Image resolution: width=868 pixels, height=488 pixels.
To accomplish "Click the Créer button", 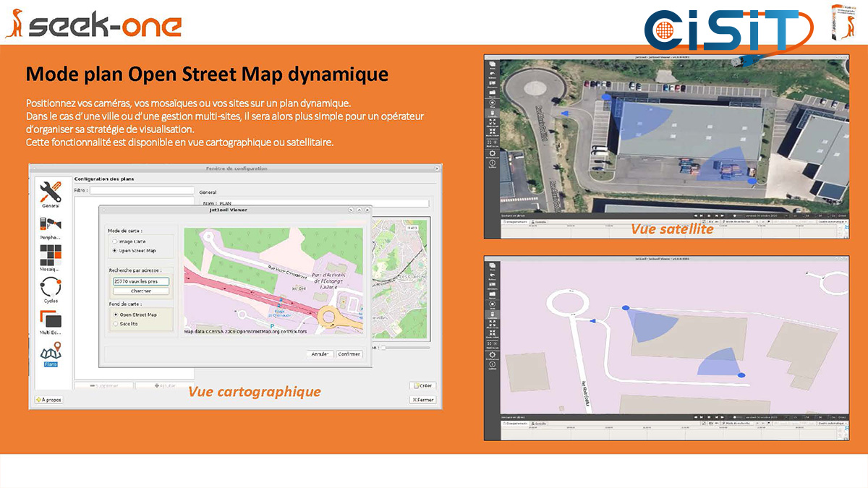I will click(x=422, y=385).
